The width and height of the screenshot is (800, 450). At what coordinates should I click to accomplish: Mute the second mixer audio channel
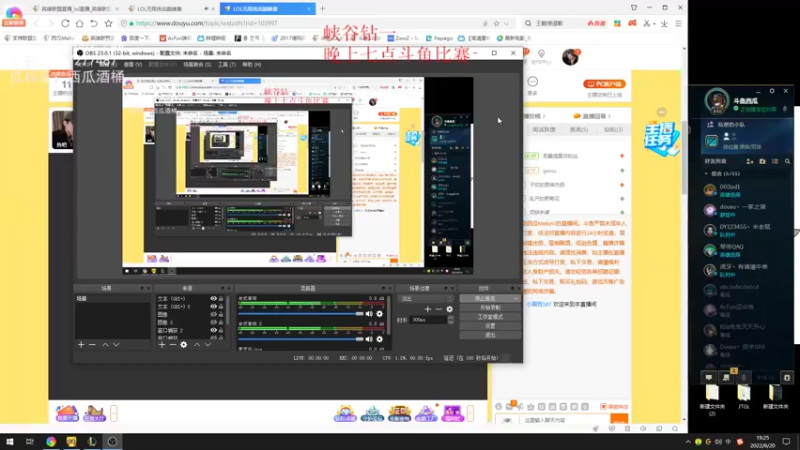369,339
